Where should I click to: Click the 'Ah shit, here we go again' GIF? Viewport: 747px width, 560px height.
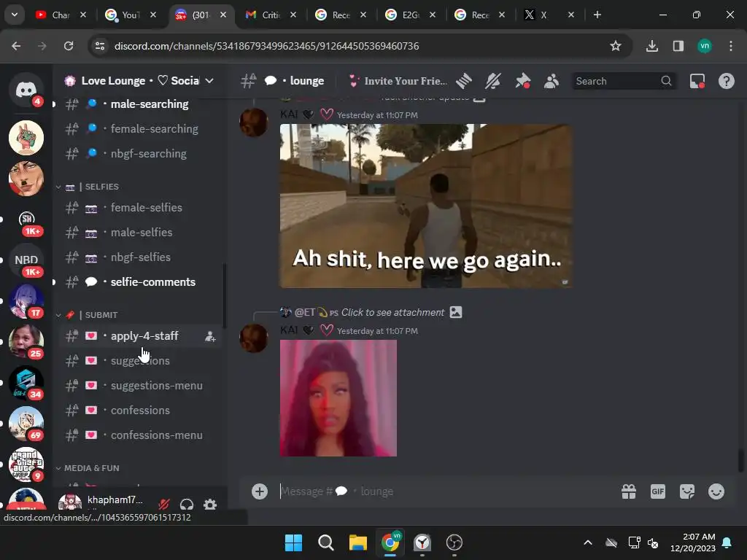pos(426,206)
